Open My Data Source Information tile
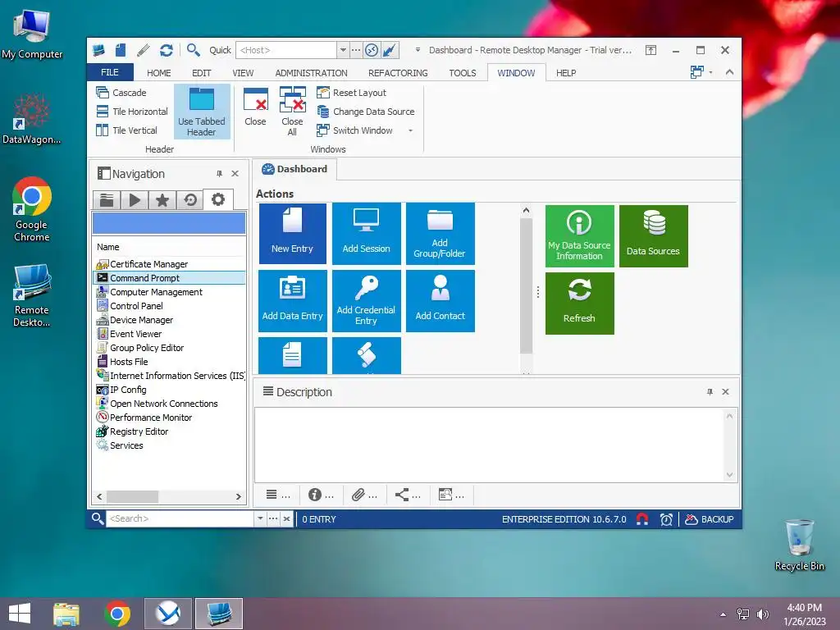The image size is (840, 630). [x=580, y=236]
